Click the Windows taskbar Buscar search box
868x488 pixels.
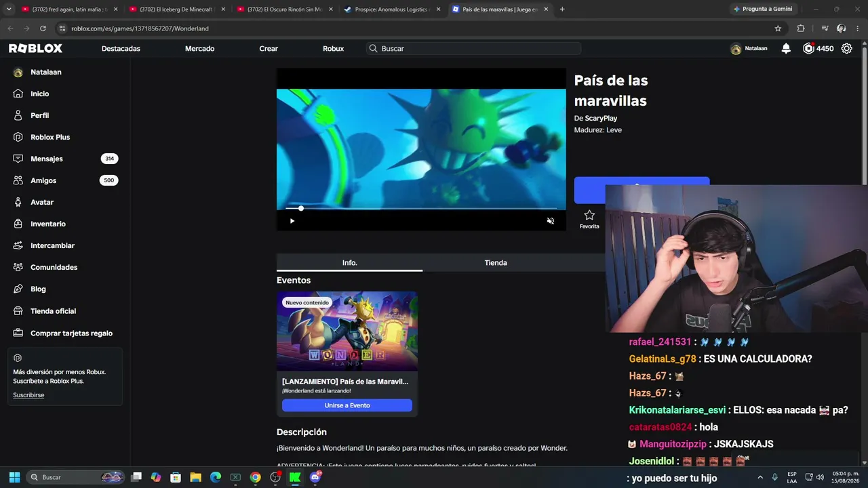[x=76, y=477]
